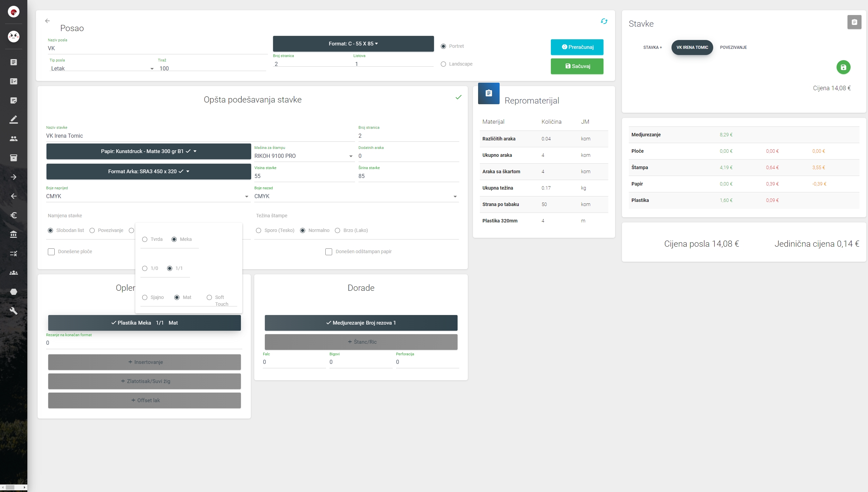Viewport: 868px width, 492px height.
Task: Click the back arrow next to Posao
Action: pos(48,21)
